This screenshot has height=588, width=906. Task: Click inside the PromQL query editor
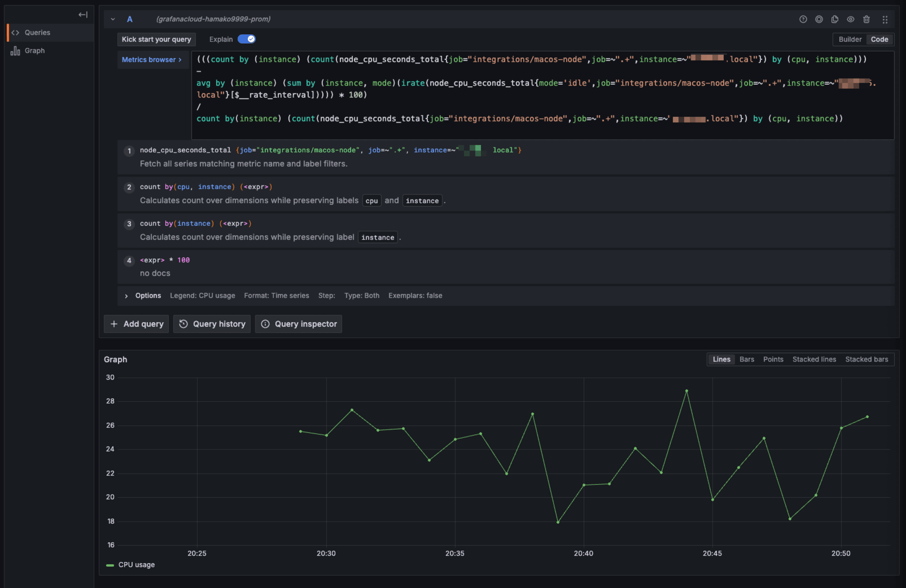pos(543,95)
